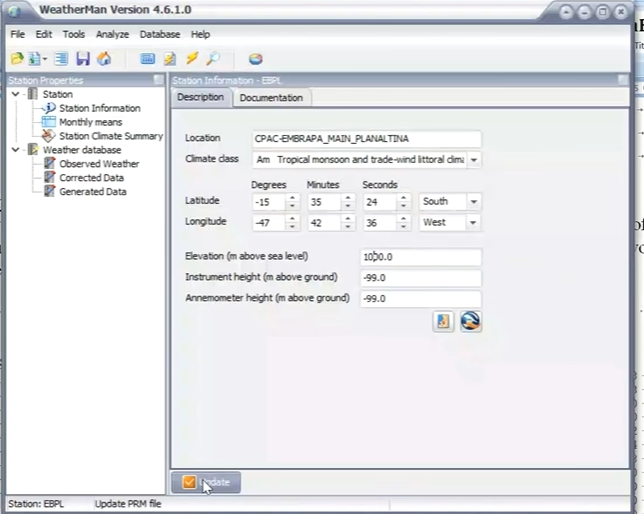Collapse the Station tree node
Image resolution: width=644 pixels, height=514 pixels.
(16, 94)
